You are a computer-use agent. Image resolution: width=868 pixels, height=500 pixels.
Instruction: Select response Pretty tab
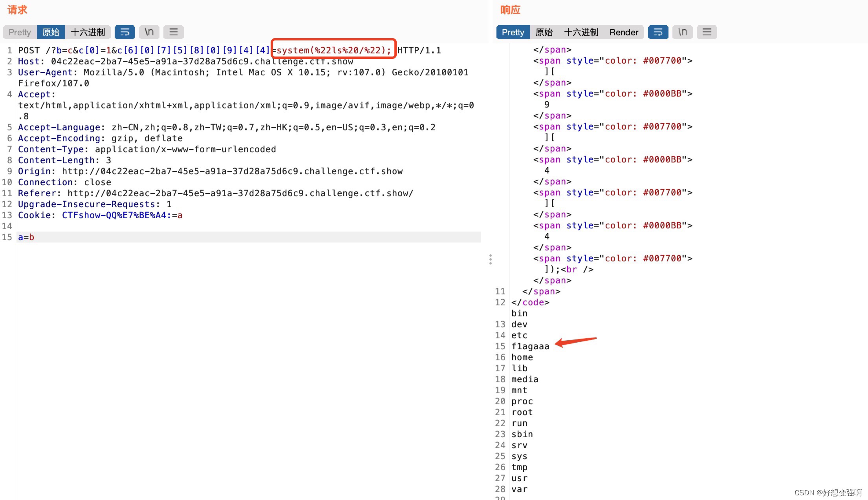(x=513, y=32)
